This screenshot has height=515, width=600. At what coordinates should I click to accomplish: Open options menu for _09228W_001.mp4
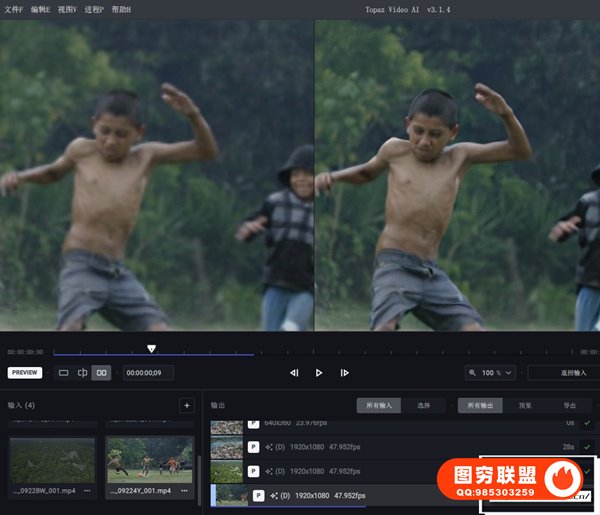87,491
